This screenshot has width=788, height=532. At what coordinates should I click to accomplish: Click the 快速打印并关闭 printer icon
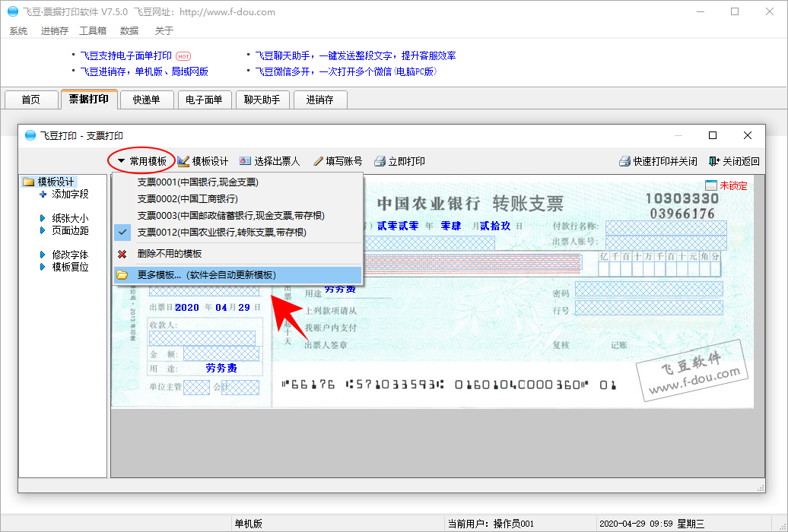[624, 161]
